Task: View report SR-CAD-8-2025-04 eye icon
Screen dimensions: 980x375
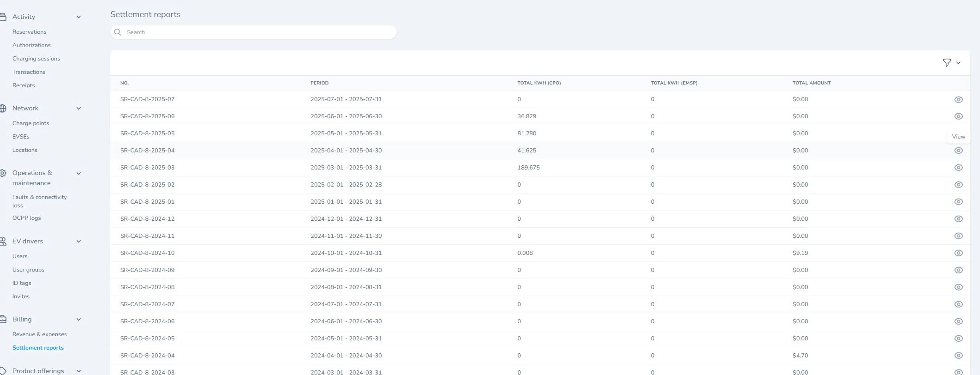Action: [958, 151]
